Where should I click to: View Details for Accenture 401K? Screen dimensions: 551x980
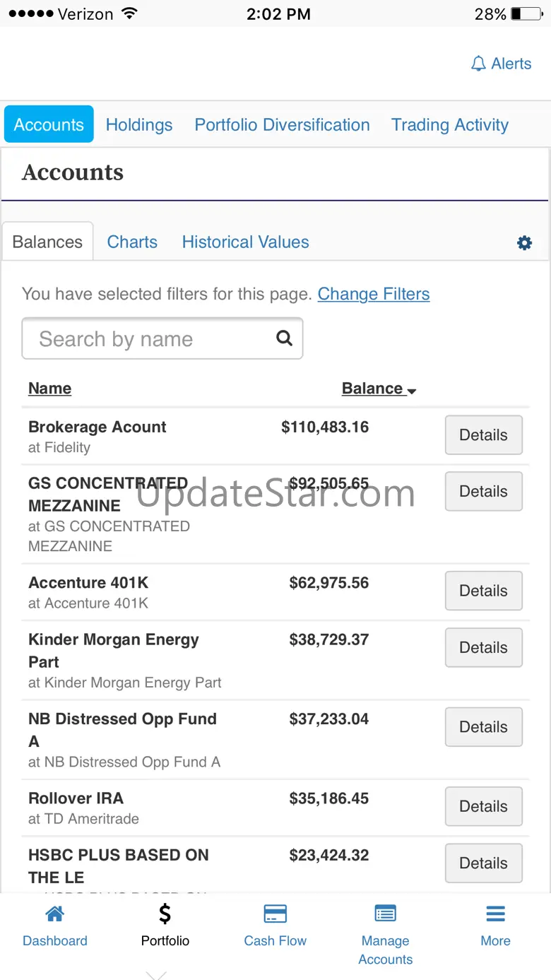(x=483, y=591)
